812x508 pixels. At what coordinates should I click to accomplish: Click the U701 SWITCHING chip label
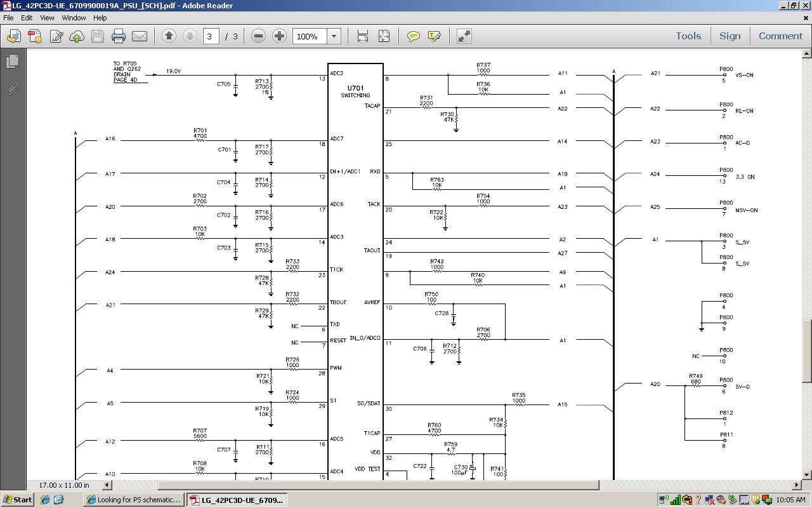point(355,91)
